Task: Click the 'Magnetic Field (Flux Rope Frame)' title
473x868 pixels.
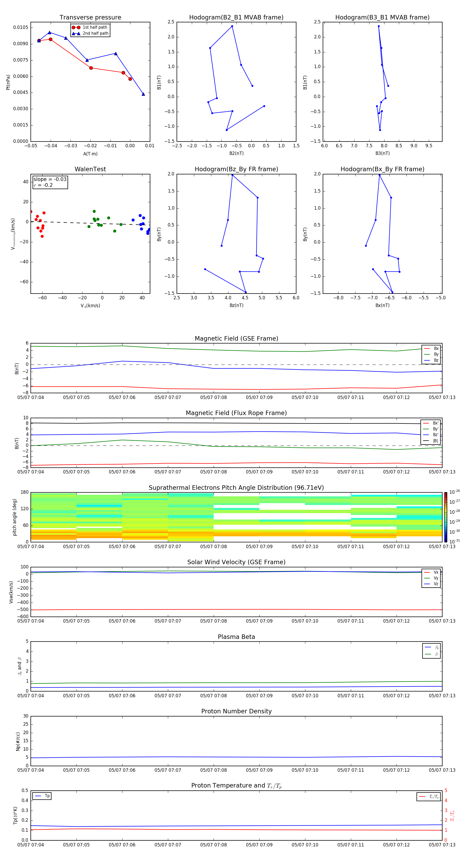Action: (236, 413)
